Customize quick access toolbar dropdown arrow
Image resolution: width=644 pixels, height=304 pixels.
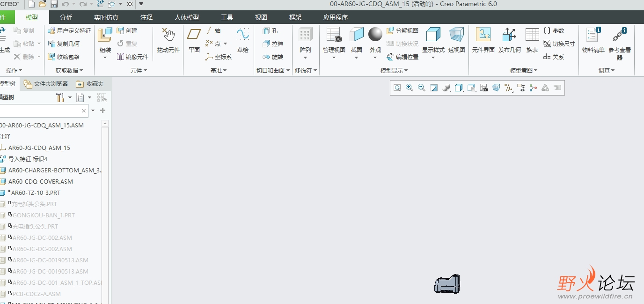click(141, 4)
